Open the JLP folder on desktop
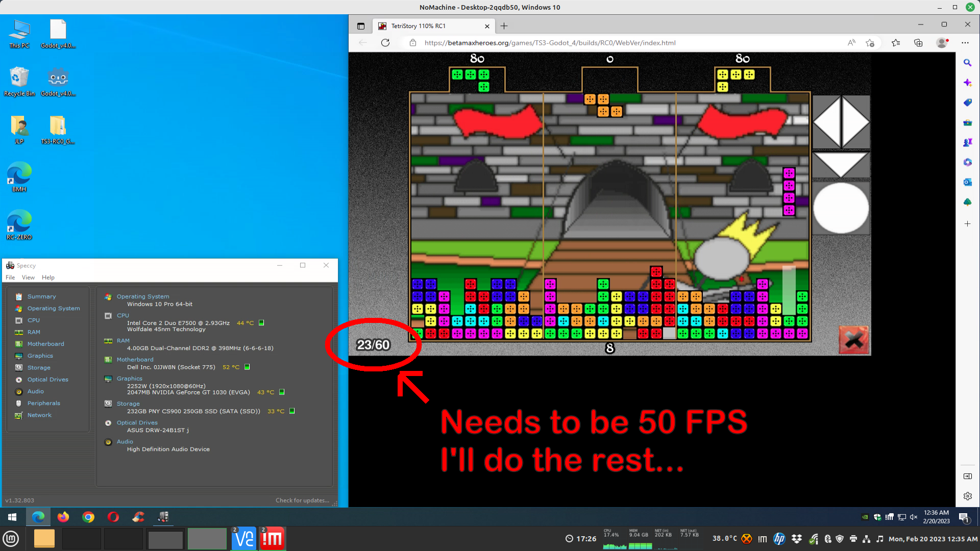The height and width of the screenshot is (551, 980). point(19,130)
